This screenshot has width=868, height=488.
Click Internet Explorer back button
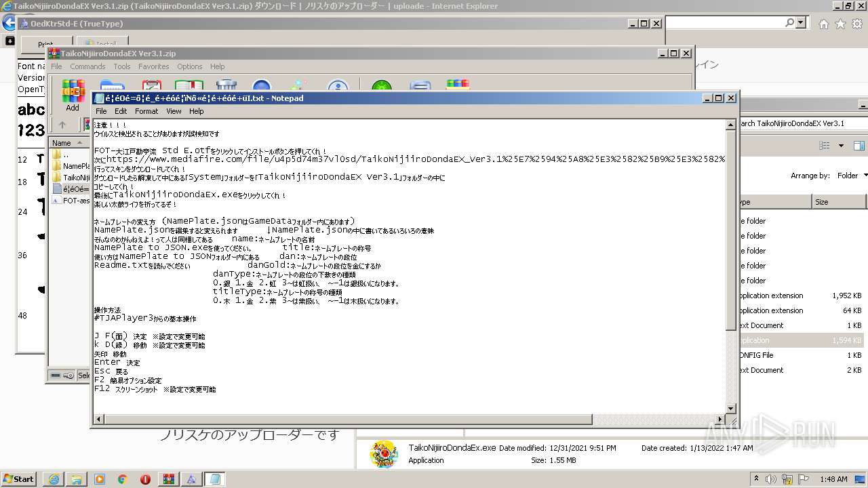pos(8,22)
